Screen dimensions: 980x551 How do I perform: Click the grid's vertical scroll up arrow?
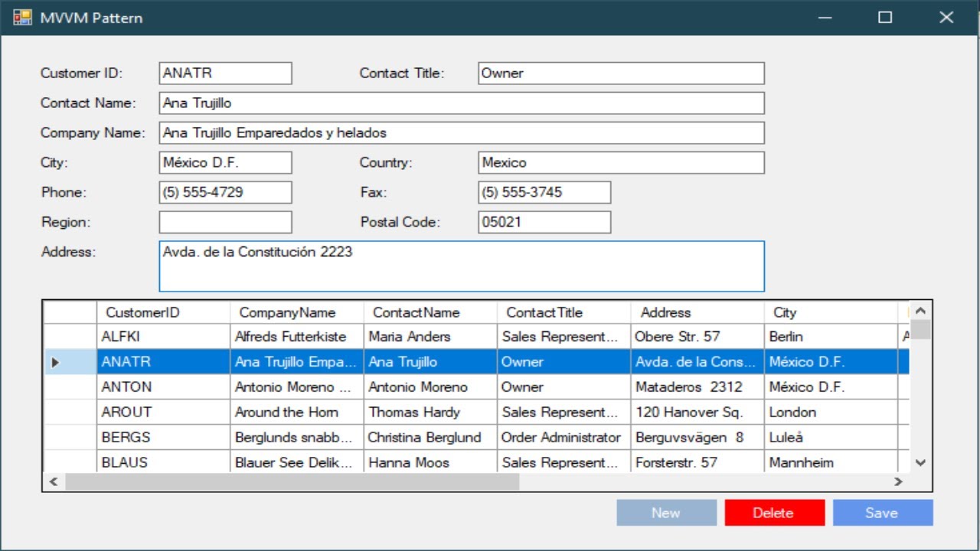pyautogui.click(x=920, y=311)
